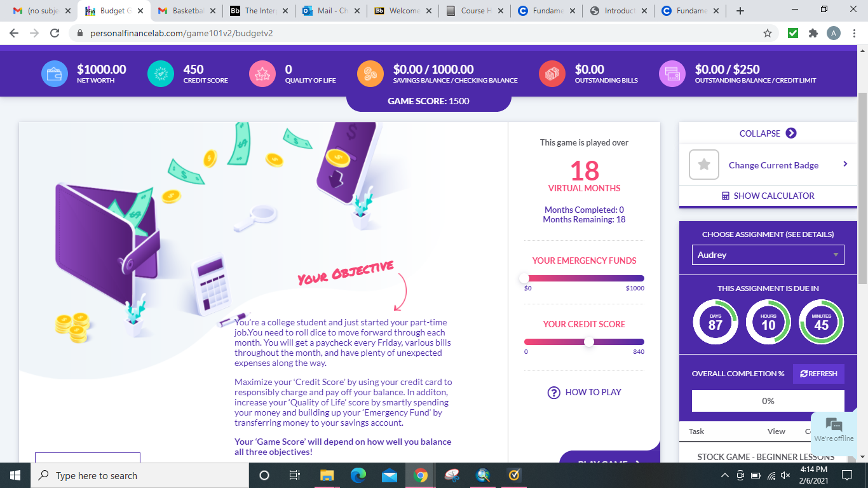Click the Outstanding Bills icon
Image resolution: width=868 pixels, height=488 pixels.
[x=552, y=72]
